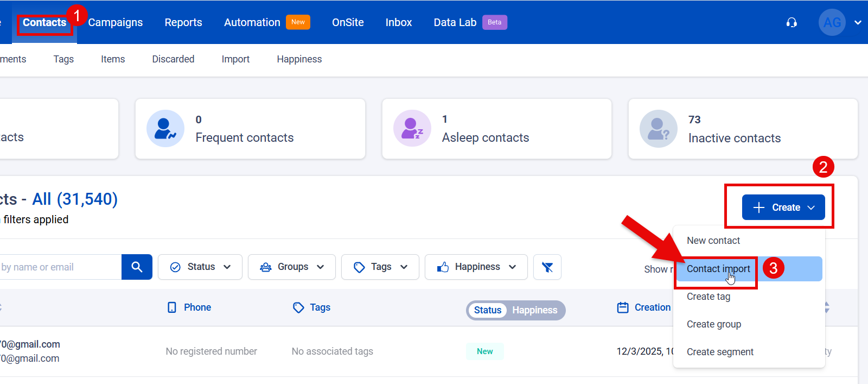
Task: Expand the Status filter dropdown
Action: (x=200, y=267)
